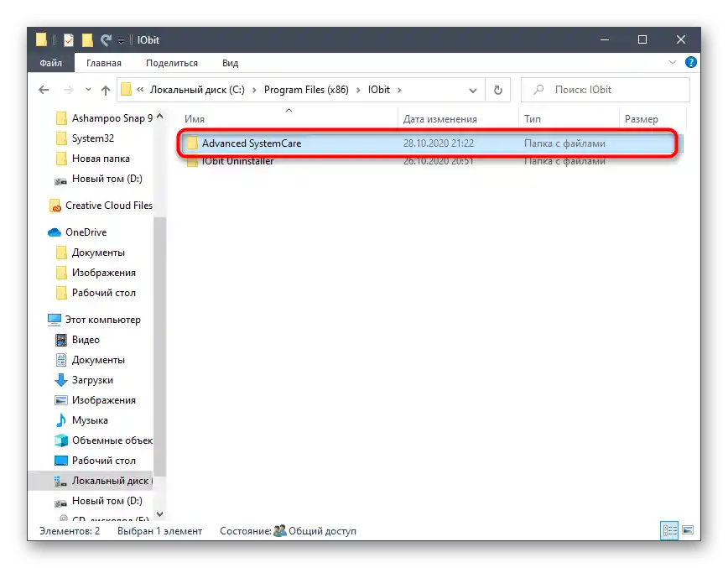Click the Локальный диск drive icon

click(x=60, y=481)
